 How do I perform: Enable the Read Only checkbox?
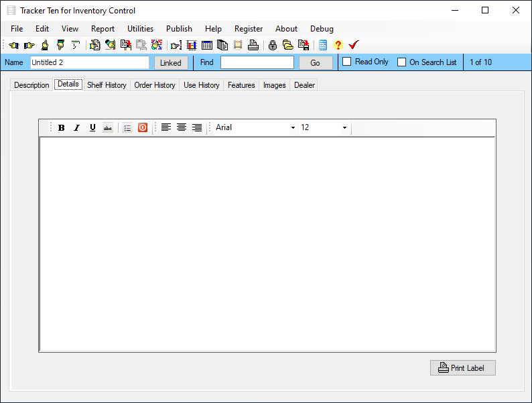[346, 62]
